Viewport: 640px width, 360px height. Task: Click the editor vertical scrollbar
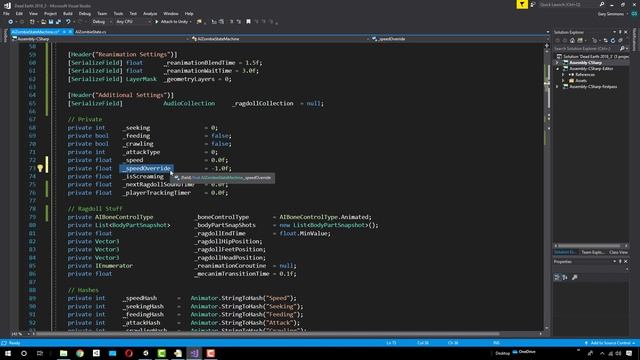point(547,188)
